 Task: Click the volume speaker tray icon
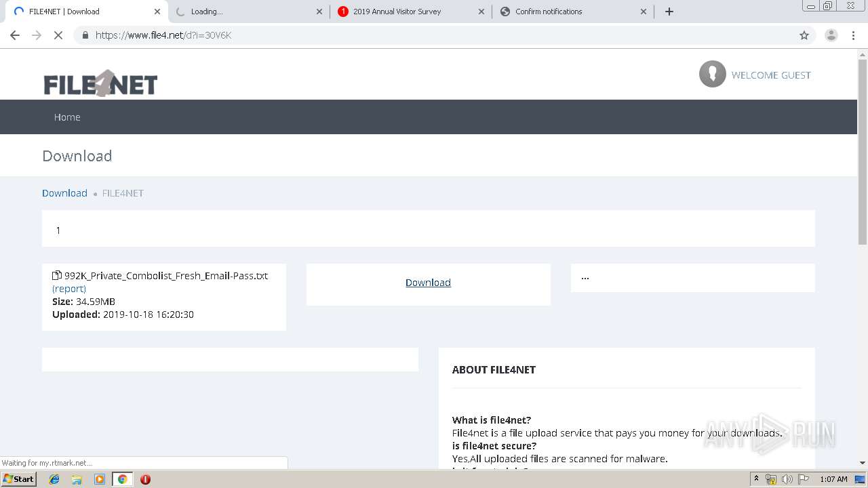tap(787, 479)
